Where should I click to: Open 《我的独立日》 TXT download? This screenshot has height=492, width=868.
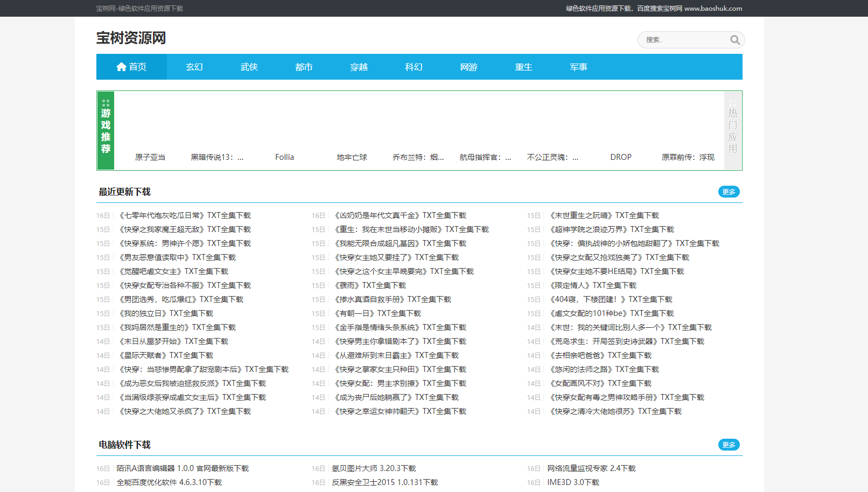click(165, 313)
